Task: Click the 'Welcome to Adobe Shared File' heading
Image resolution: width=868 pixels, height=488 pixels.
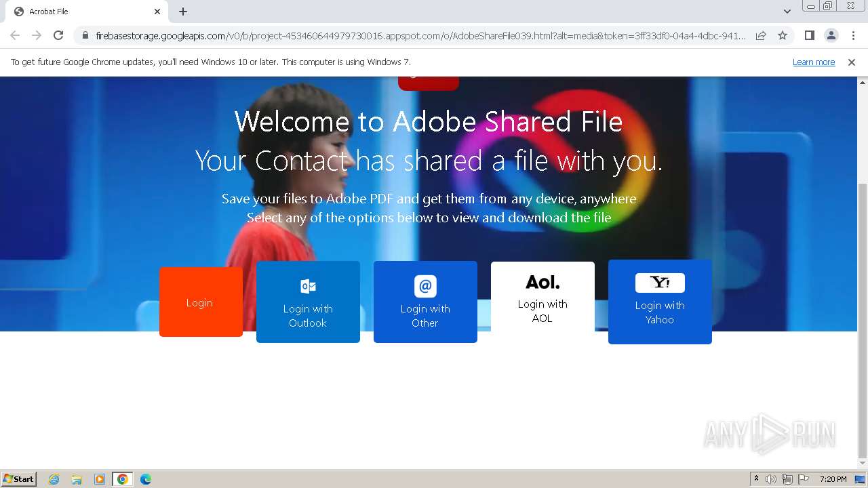Action: click(429, 122)
